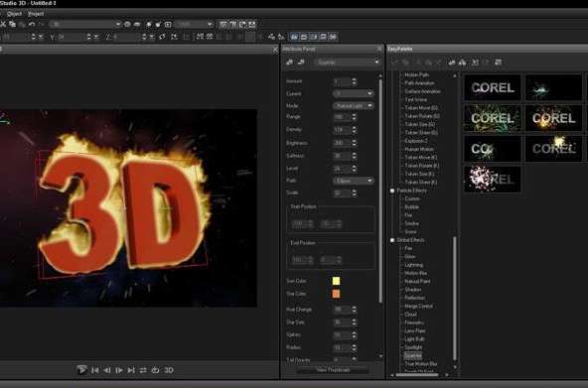Adjust the Range stepper
This screenshot has height=388, width=588.
(354, 117)
